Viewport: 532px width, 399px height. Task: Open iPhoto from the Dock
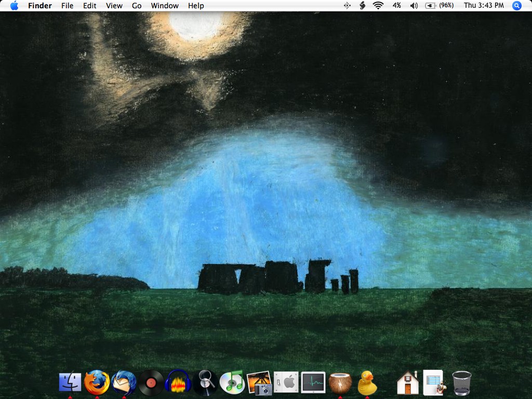259,383
